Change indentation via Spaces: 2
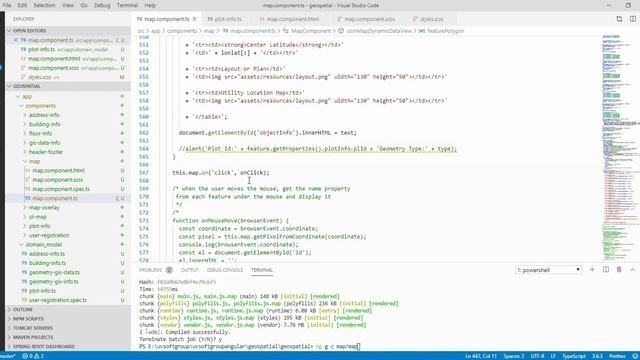This screenshot has width=640, height=360. tap(513, 356)
